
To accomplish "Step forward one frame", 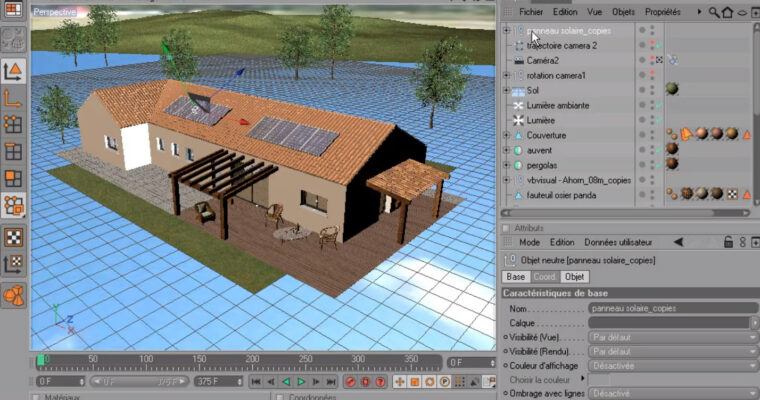I will [316, 382].
